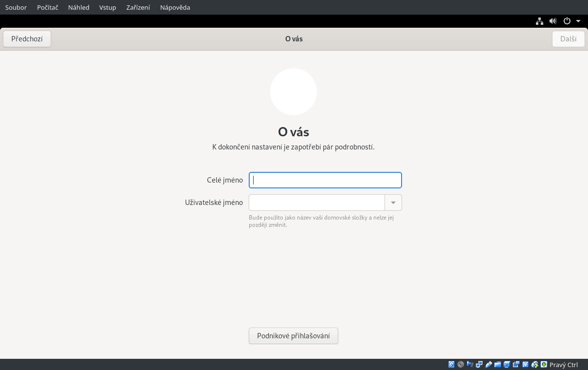Click the VirtualBox optical disc icon

tap(460, 364)
